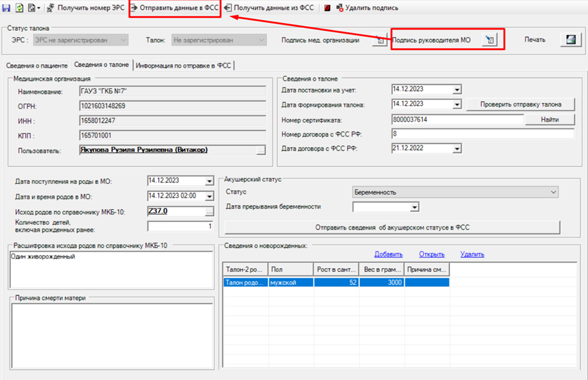The width and height of the screenshot is (588, 380).
Task: Click the red stop icon in toolbar
Action: [x=327, y=8]
